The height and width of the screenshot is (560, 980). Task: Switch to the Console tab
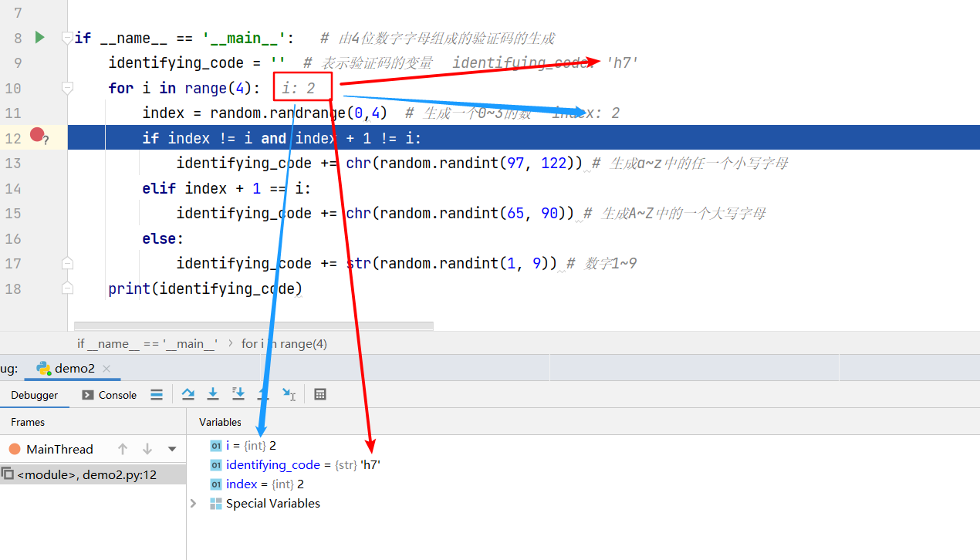[x=109, y=395]
